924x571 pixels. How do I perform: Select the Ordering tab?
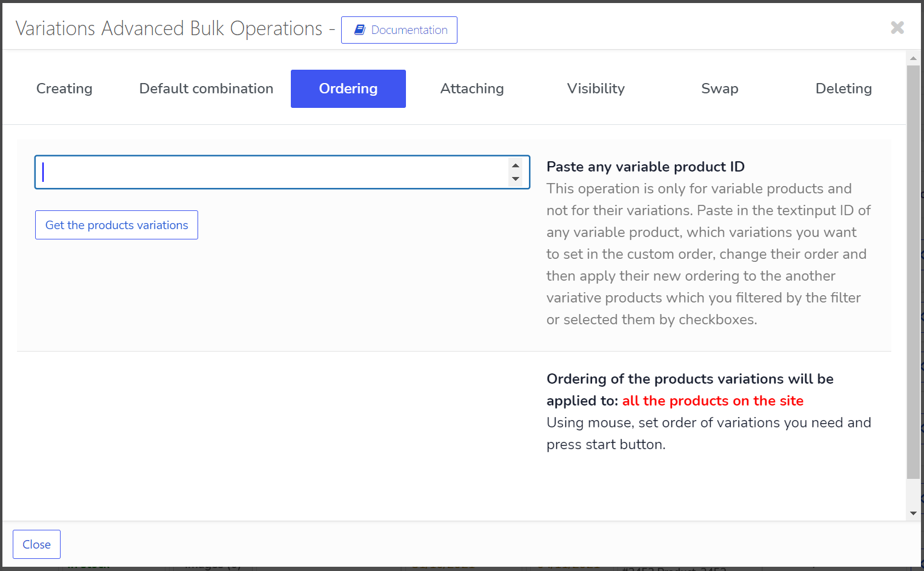[348, 88]
